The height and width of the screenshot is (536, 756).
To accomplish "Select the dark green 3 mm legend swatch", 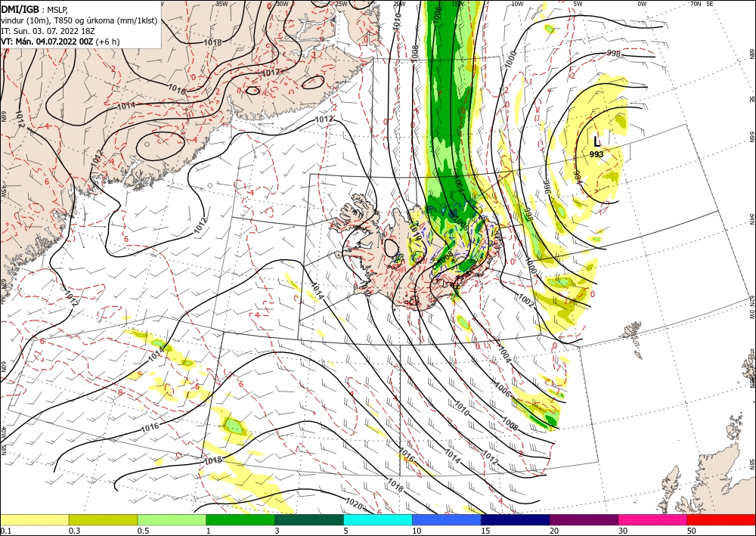I will pyautogui.click(x=309, y=519).
